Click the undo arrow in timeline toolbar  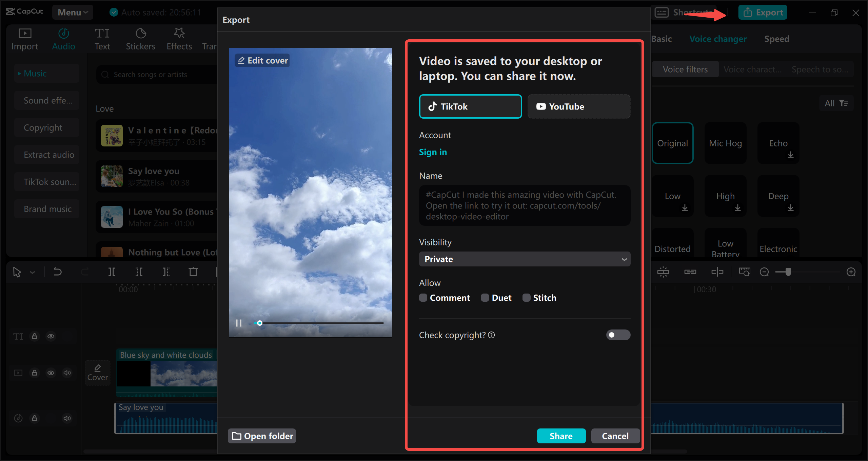tap(58, 272)
